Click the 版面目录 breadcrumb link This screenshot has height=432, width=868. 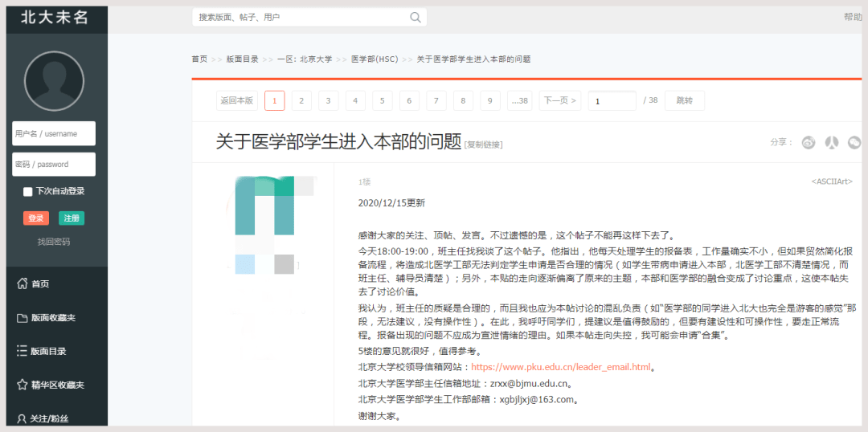[x=243, y=59]
